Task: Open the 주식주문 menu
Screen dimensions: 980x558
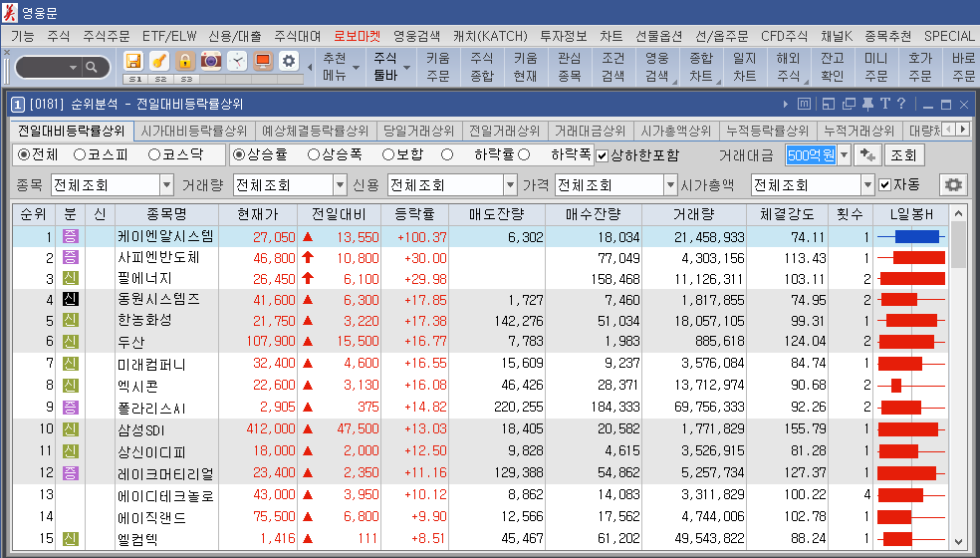Action: point(107,36)
